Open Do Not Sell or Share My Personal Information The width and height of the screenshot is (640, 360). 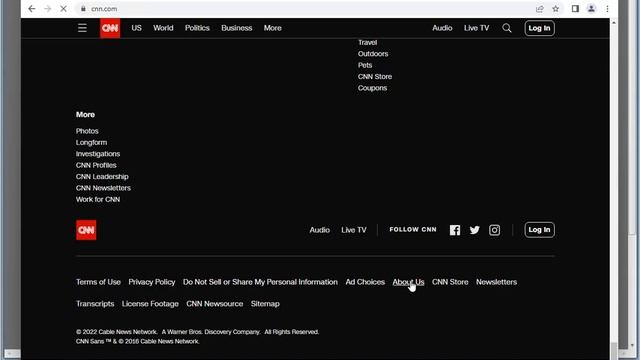coord(260,282)
